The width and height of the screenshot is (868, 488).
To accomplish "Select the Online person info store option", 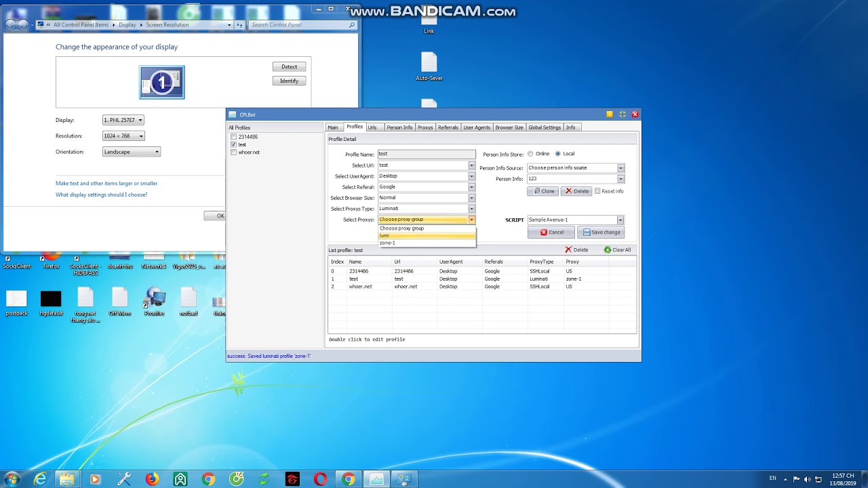I will (x=530, y=153).
